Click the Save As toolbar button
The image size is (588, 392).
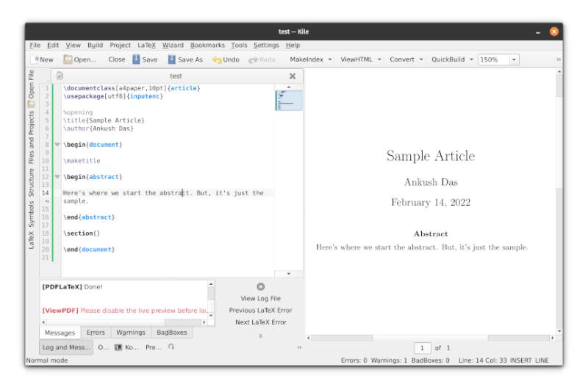coord(184,59)
